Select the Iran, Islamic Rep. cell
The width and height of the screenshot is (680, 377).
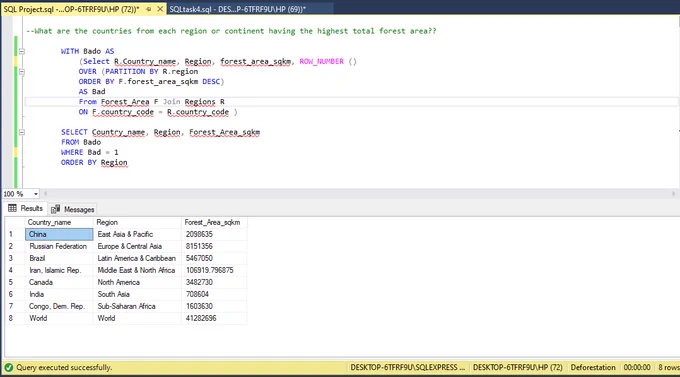[59, 270]
